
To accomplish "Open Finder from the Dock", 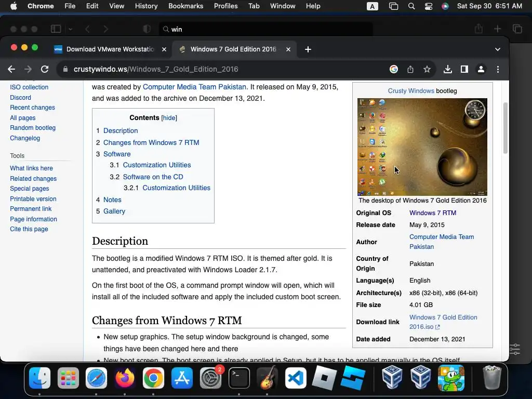I will 39,378.
